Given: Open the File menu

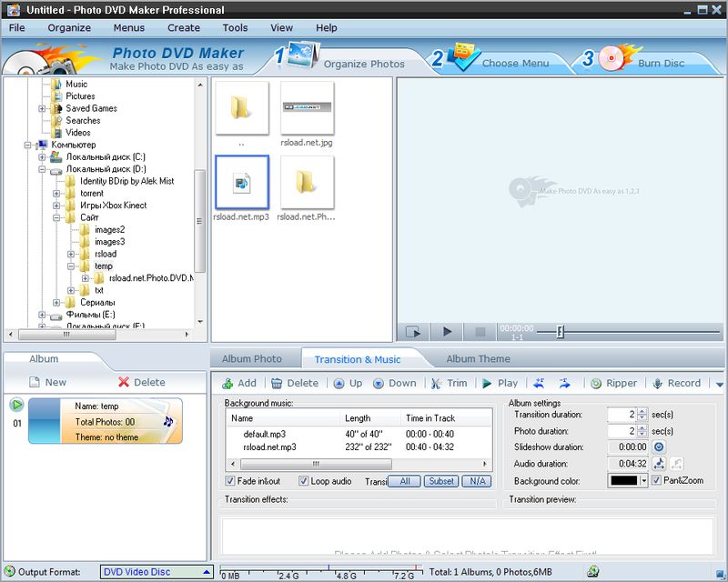Looking at the screenshot, I should click(16, 28).
